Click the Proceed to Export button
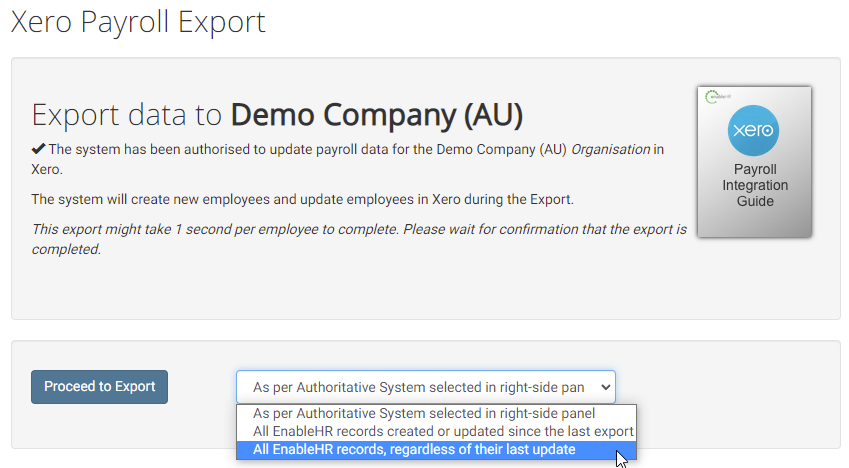The width and height of the screenshot is (849, 468). 99,387
